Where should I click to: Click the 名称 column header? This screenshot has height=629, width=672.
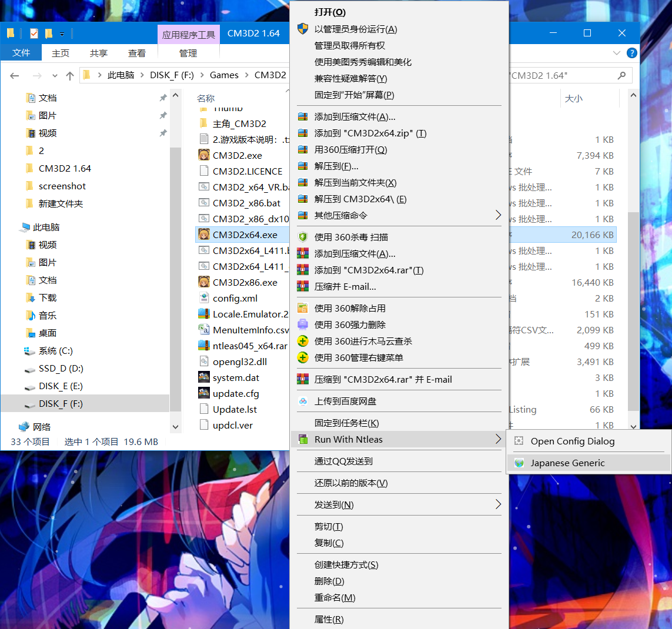206,99
